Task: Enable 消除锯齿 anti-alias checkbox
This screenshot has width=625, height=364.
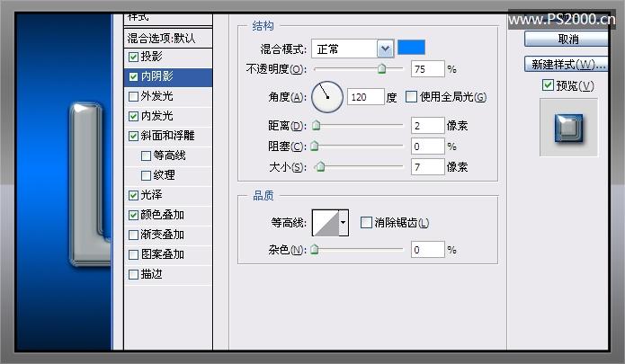Action: tap(366, 222)
